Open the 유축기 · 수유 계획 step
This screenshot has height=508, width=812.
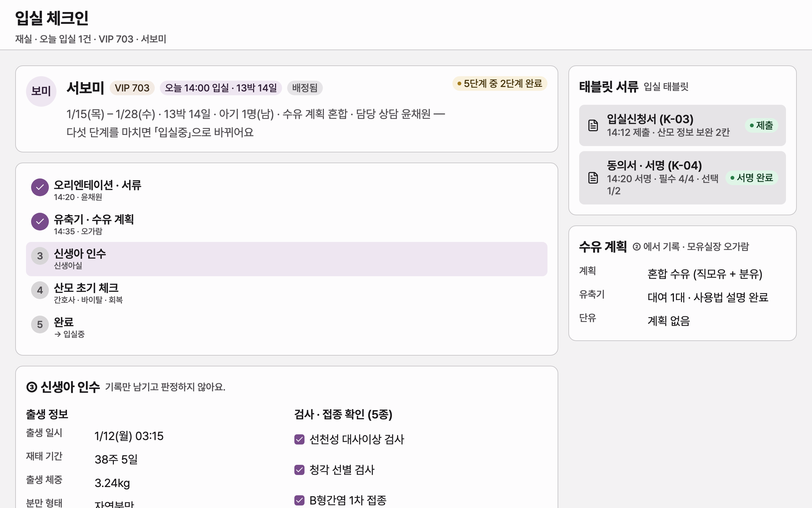click(x=286, y=225)
